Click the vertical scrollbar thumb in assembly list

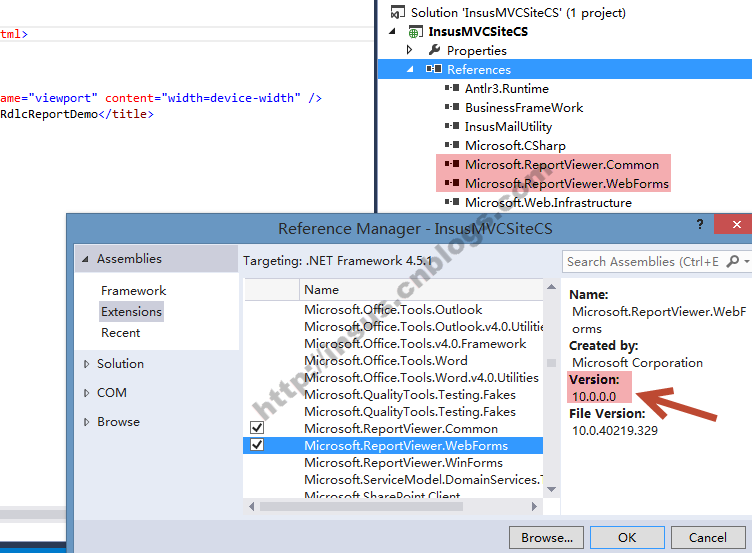552,363
